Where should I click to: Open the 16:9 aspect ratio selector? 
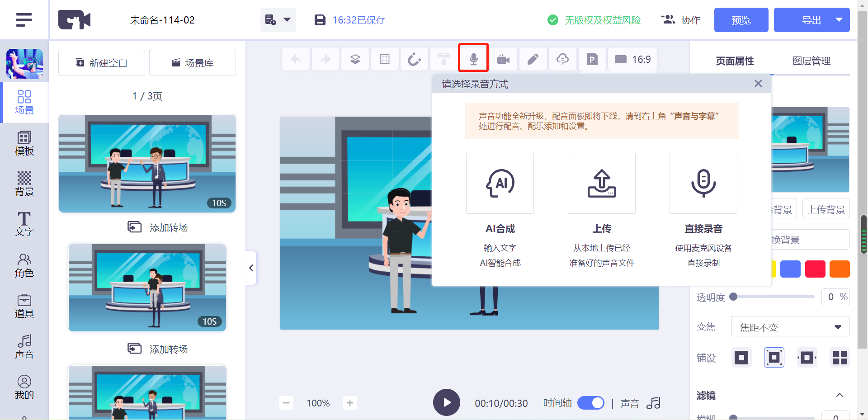tap(632, 59)
